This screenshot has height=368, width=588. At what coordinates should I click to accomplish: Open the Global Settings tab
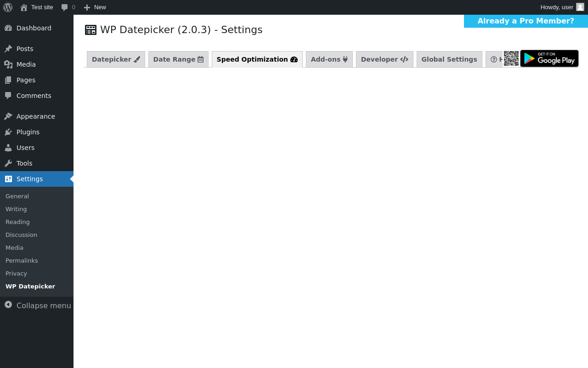[x=449, y=59]
